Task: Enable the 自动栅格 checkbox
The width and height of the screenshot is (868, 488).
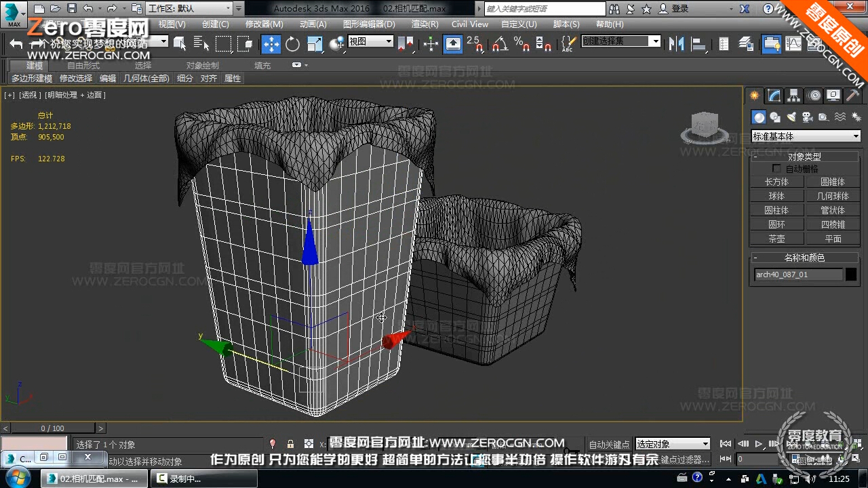Action: point(776,168)
